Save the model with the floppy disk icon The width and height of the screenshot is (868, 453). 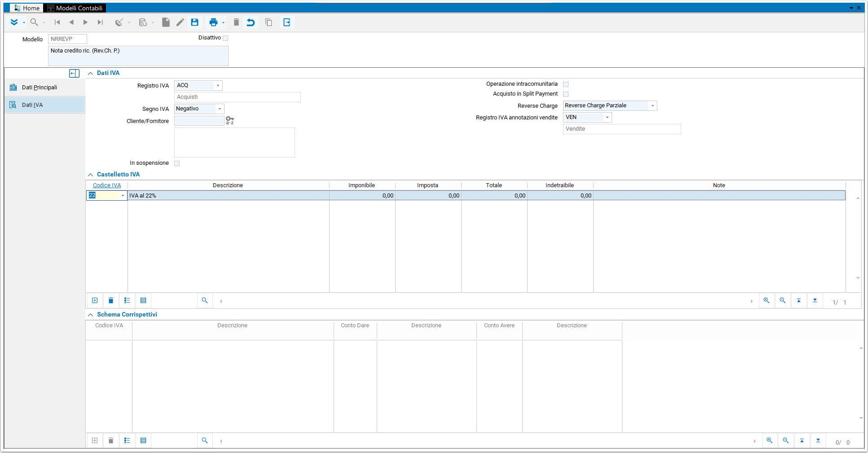pyautogui.click(x=194, y=22)
